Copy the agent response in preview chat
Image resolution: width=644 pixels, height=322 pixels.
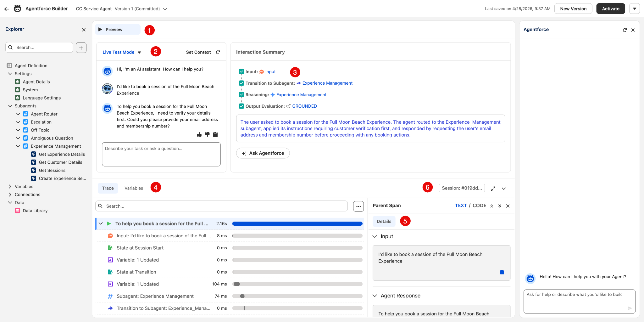click(215, 134)
